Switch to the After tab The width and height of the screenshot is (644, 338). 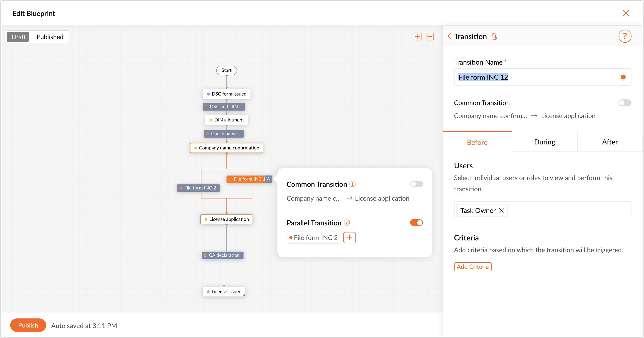[609, 142]
